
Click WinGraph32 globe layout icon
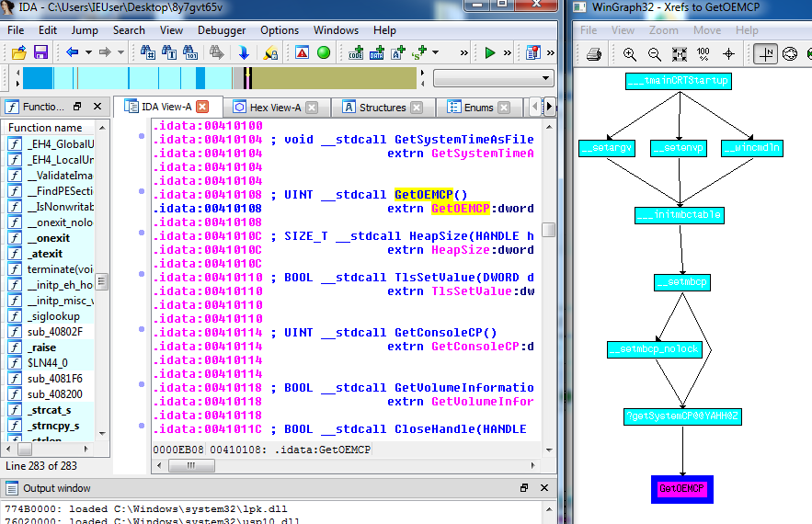790,54
